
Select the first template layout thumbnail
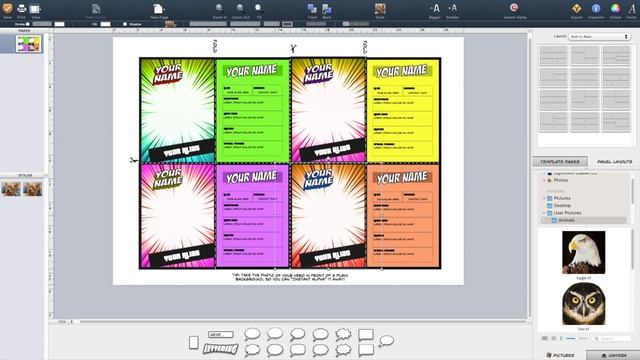coord(553,56)
